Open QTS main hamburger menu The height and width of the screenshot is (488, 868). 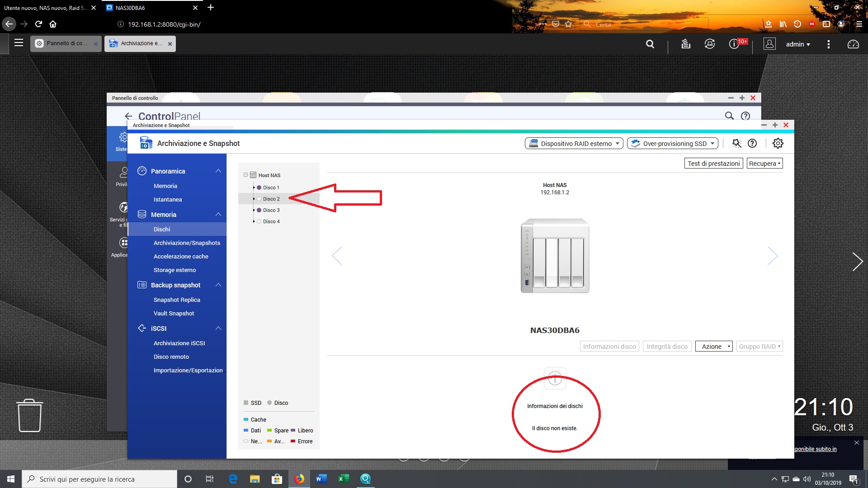(19, 43)
